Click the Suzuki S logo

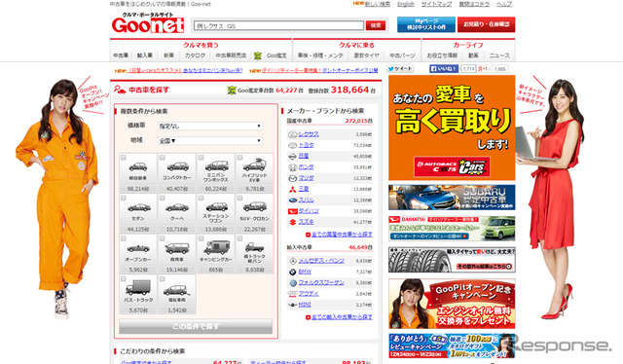tap(292, 222)
